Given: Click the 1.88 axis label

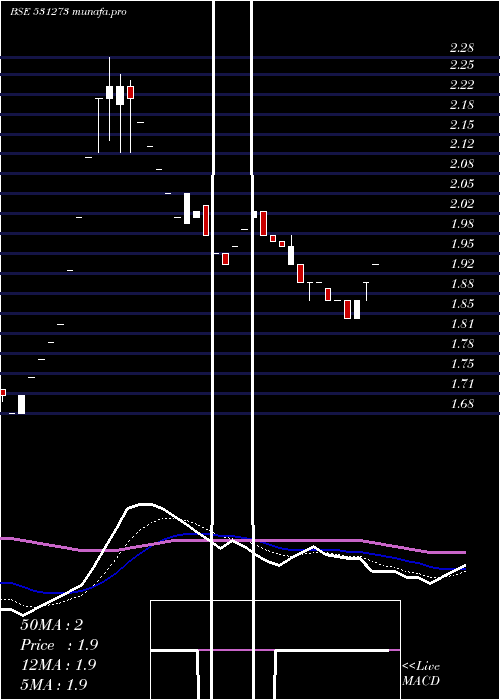Looking at the screenshot, I should (x=462, y=284).
